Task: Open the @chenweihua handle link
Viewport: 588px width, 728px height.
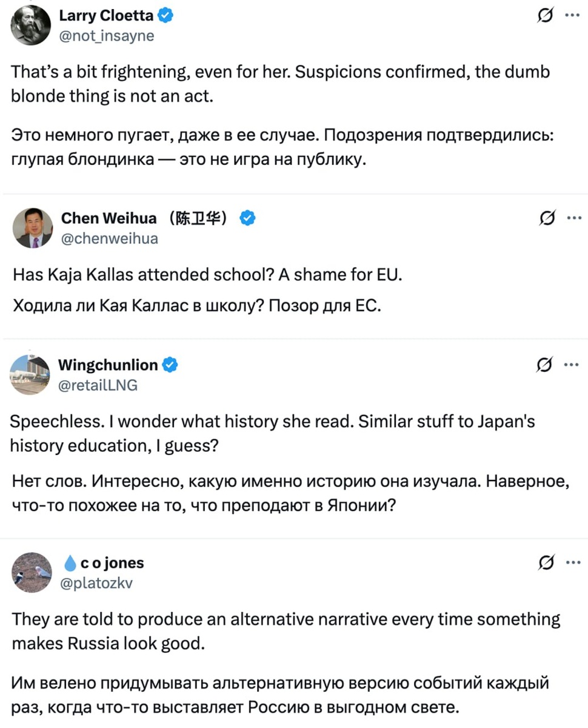Action: pyautogui.click(x=110, y=238)
